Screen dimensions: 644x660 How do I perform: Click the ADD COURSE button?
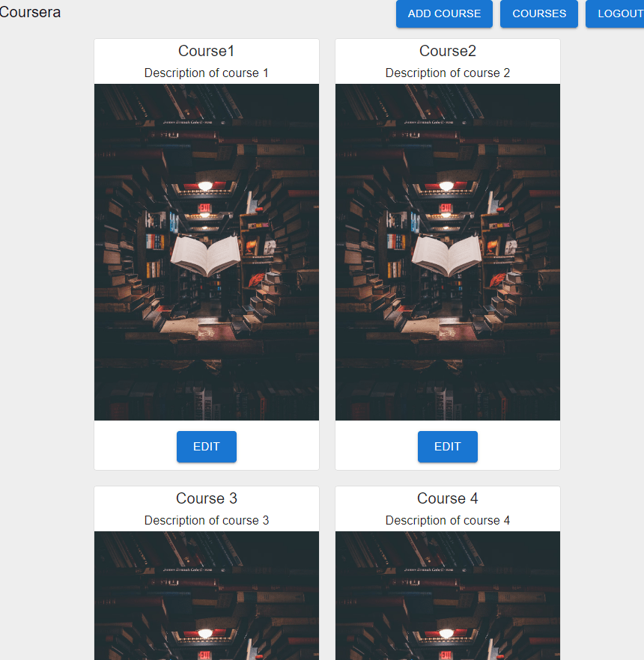point(444,13)
